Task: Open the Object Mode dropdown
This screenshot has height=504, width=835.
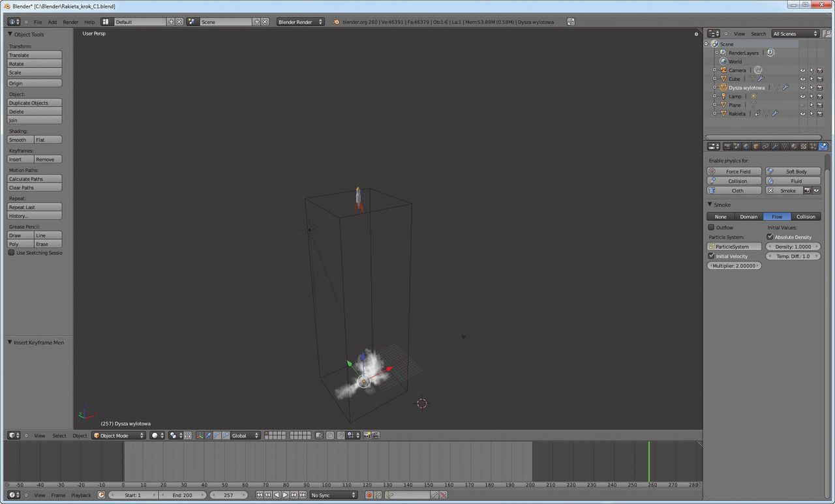Action: 119,435
